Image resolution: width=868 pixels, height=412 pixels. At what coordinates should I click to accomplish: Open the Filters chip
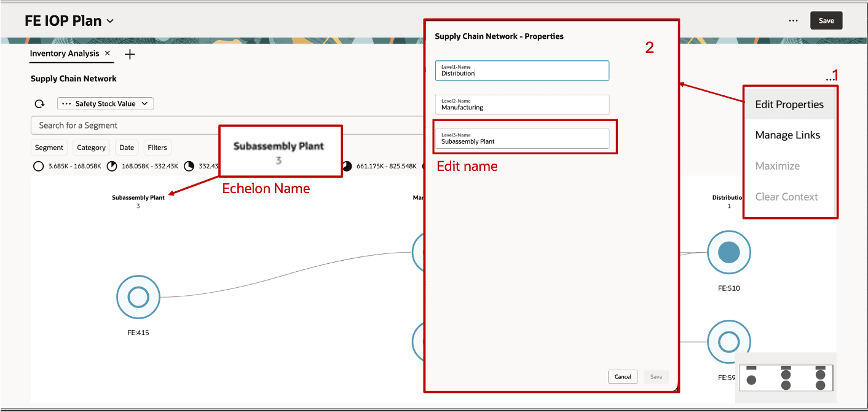tap(157, 148)
